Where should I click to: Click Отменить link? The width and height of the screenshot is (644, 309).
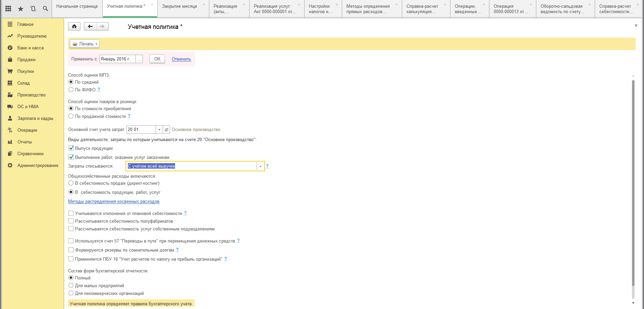181,59
